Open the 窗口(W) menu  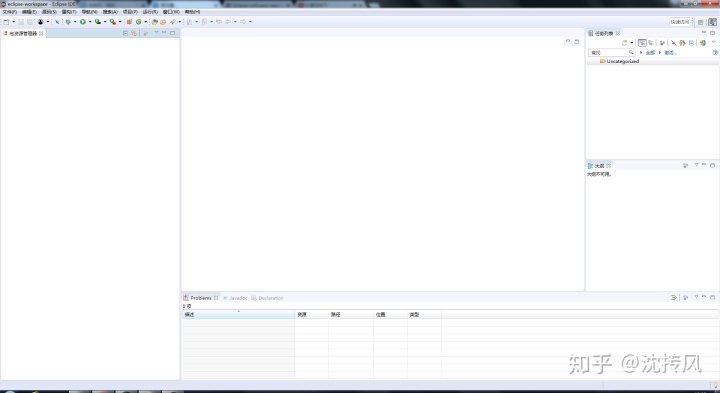tap(171, 11)
